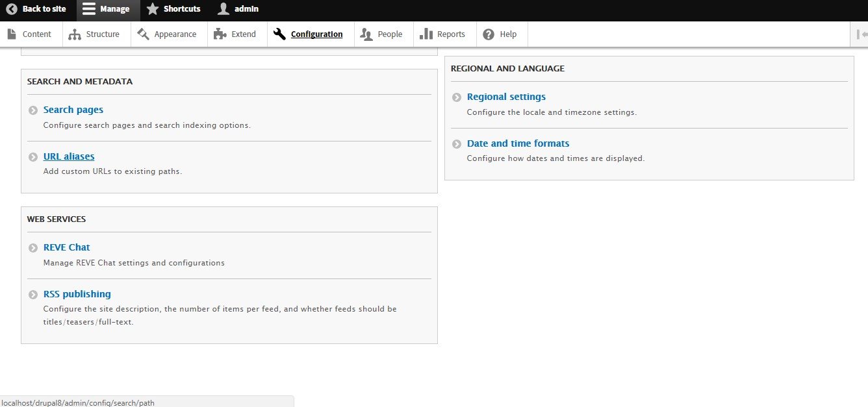Open Reports bar chart menu item

(x=444, y=34)
